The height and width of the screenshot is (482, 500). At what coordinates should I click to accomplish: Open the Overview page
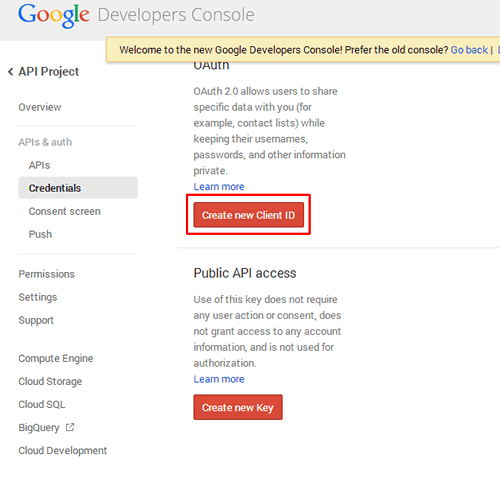pyautogui.click(x=40, y=107)
